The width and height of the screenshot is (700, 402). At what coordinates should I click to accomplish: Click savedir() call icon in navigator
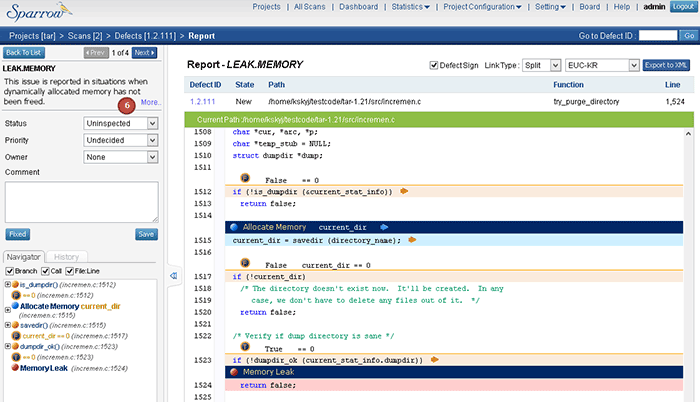click(15, 325)
